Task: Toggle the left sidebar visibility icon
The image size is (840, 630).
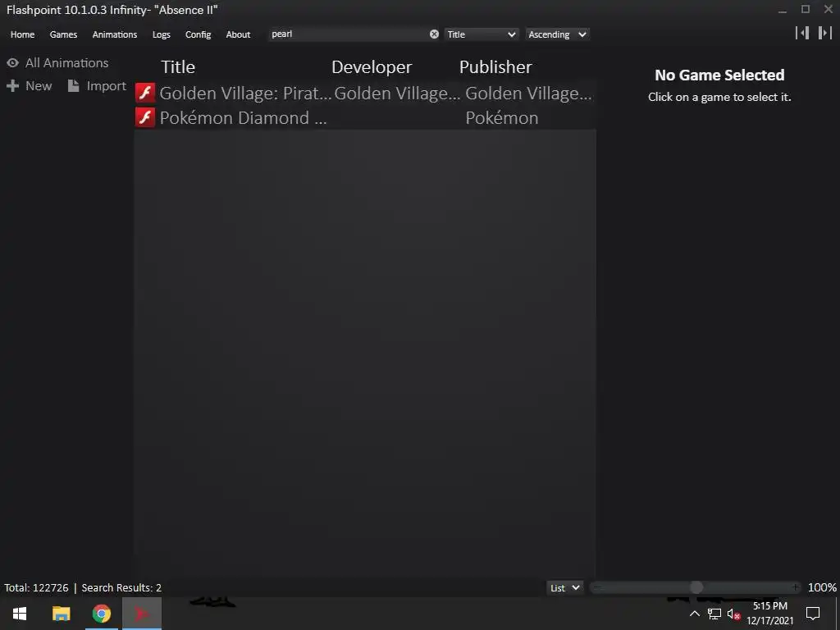Action: point(802,33)
